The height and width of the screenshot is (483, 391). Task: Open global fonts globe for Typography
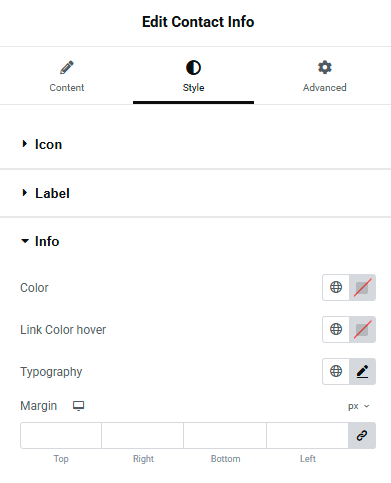[x=336, y=371]
